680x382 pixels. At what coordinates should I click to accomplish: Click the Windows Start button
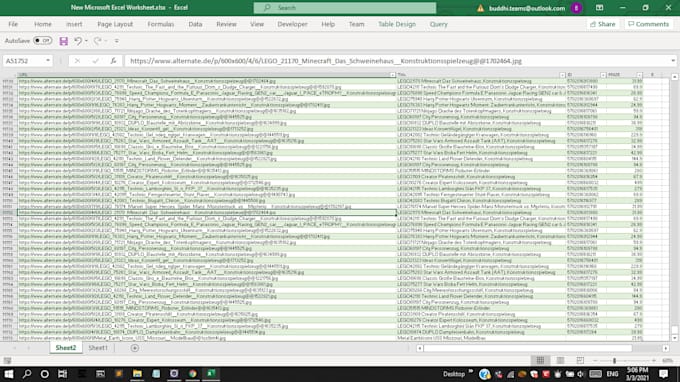pos(9,374)
